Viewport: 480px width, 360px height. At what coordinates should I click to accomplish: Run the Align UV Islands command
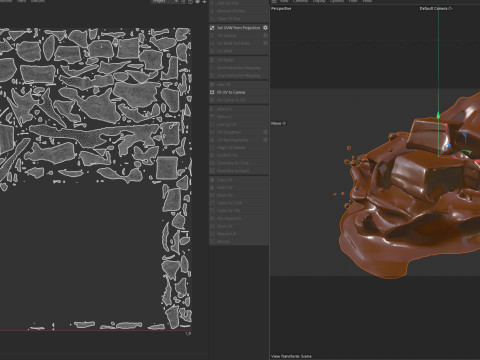[239, 148]
